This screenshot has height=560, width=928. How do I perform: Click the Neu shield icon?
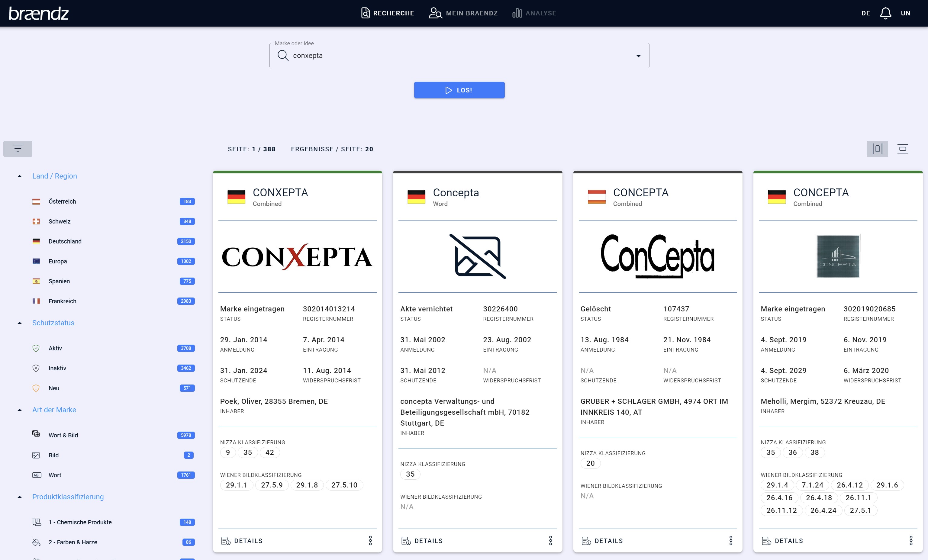click(x=36, y=388)
